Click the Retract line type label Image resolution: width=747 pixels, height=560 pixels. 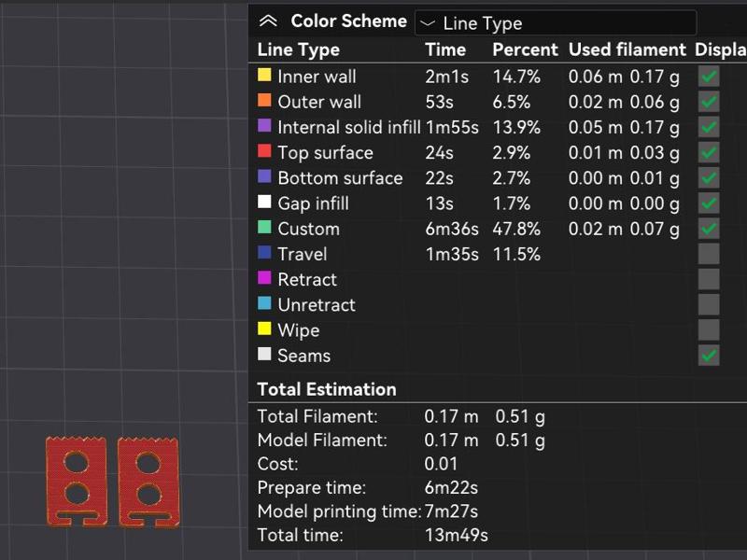[307, 279]
